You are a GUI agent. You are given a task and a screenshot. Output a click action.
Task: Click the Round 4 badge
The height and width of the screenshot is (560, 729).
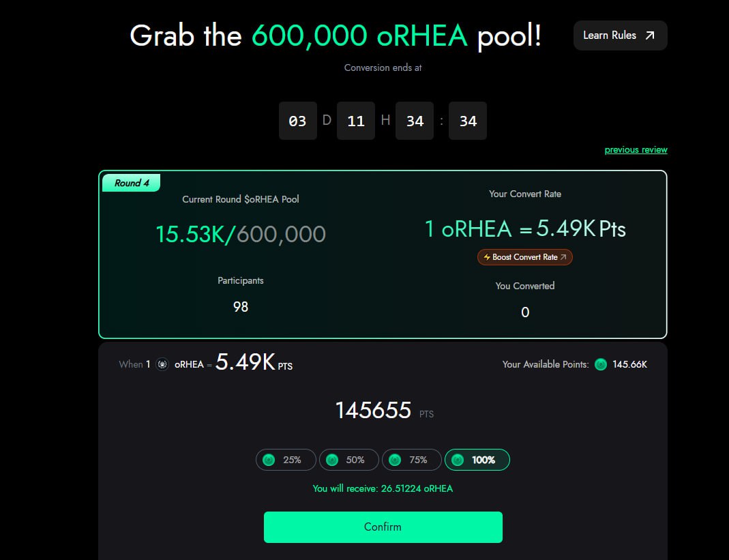132,183
